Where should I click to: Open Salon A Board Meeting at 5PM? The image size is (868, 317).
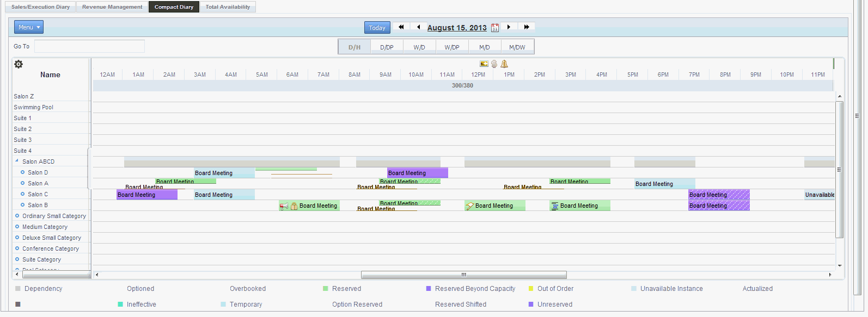664,184
